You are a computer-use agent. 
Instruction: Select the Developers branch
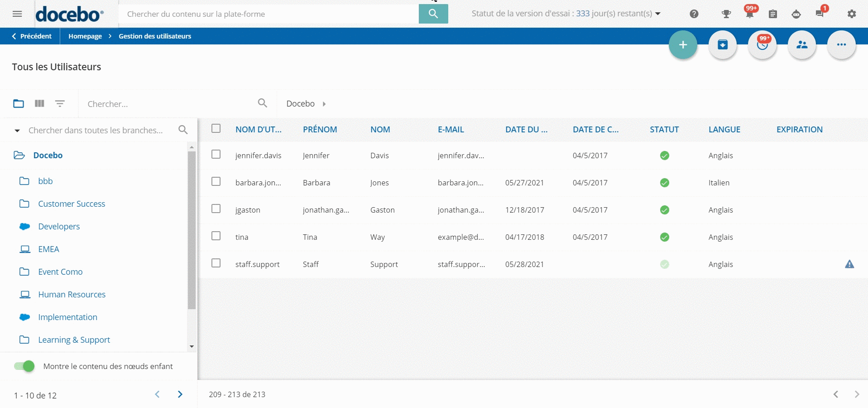pos(59,227)
